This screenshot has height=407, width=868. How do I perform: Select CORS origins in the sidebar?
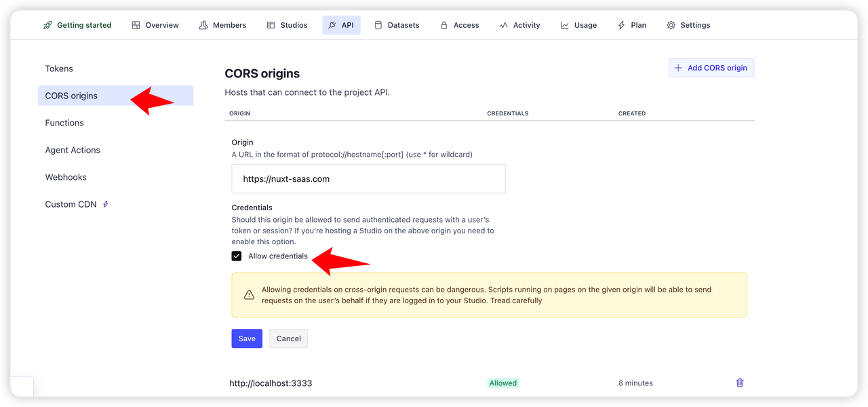(x=116, y=96)
